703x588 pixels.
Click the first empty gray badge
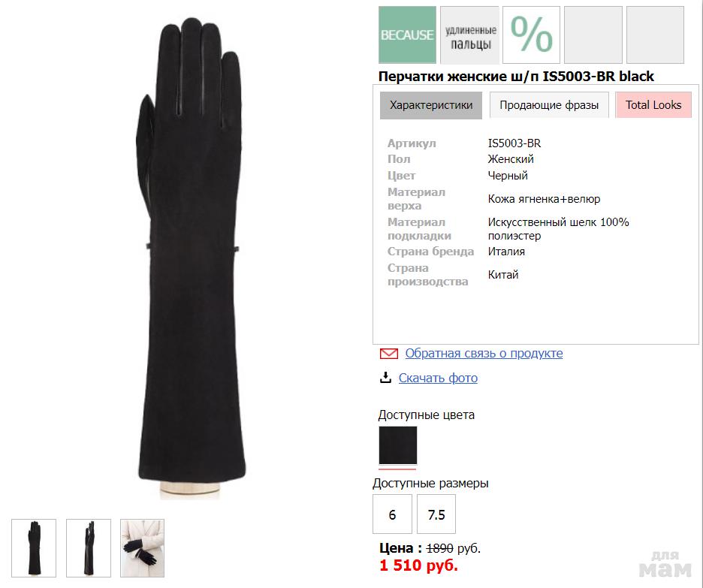point(593,35)
